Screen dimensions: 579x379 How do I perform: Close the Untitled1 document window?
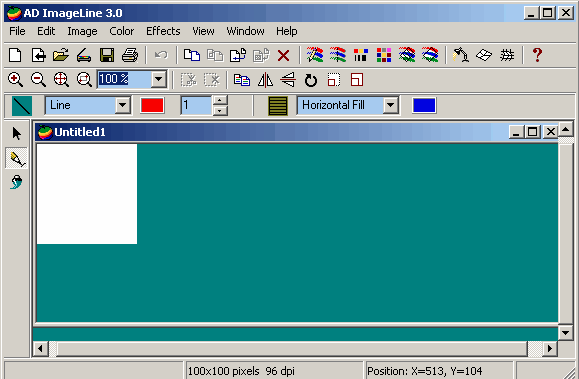click(551, 132)
